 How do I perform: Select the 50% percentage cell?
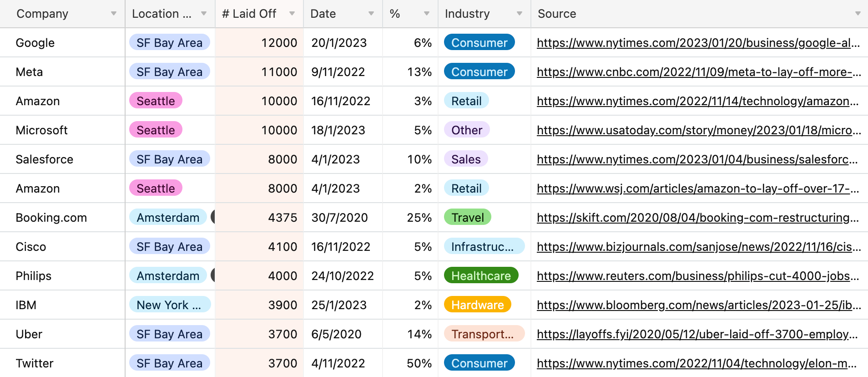[410, 363]
